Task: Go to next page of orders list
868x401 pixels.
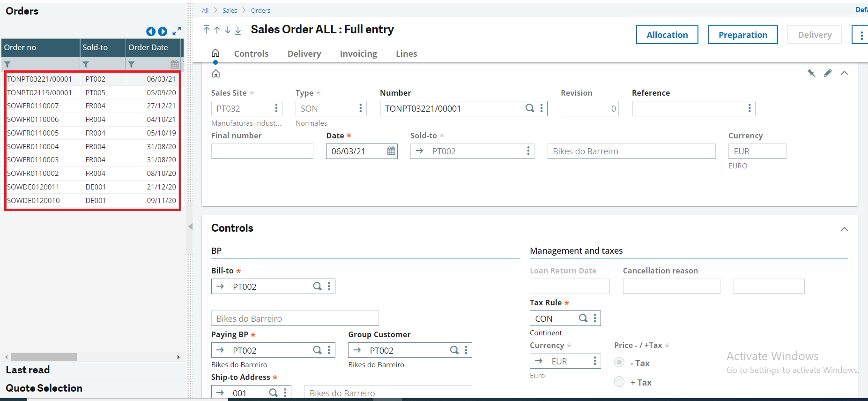Action: coord(163,31)
